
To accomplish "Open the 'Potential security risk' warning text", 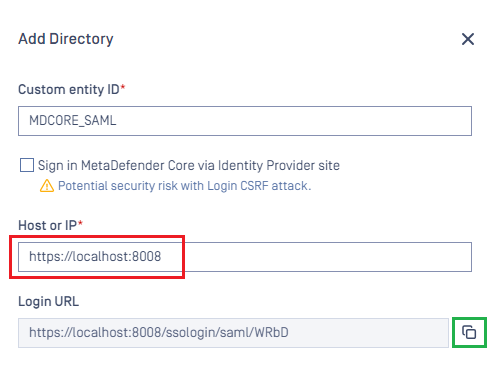I will pyautogui.click(x=184, y=186).
